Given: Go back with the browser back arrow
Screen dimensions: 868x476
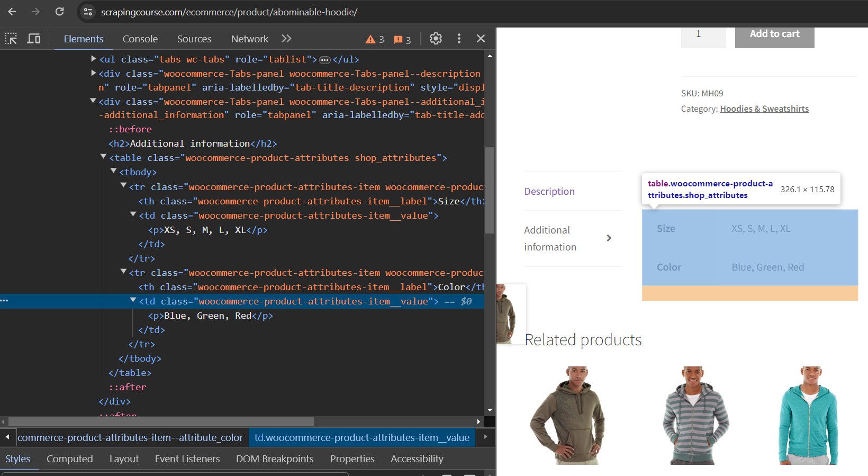Looking at the screenshot, I should (12, 12).
